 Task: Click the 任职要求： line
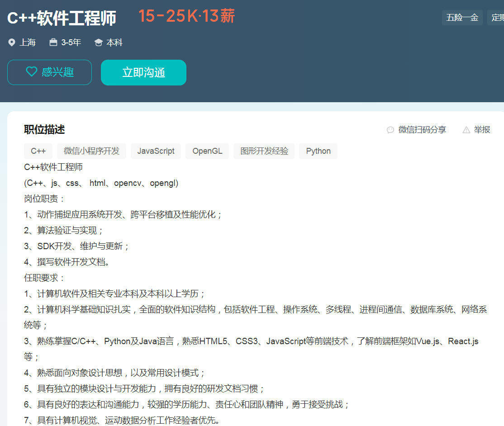tap(44, 278)
